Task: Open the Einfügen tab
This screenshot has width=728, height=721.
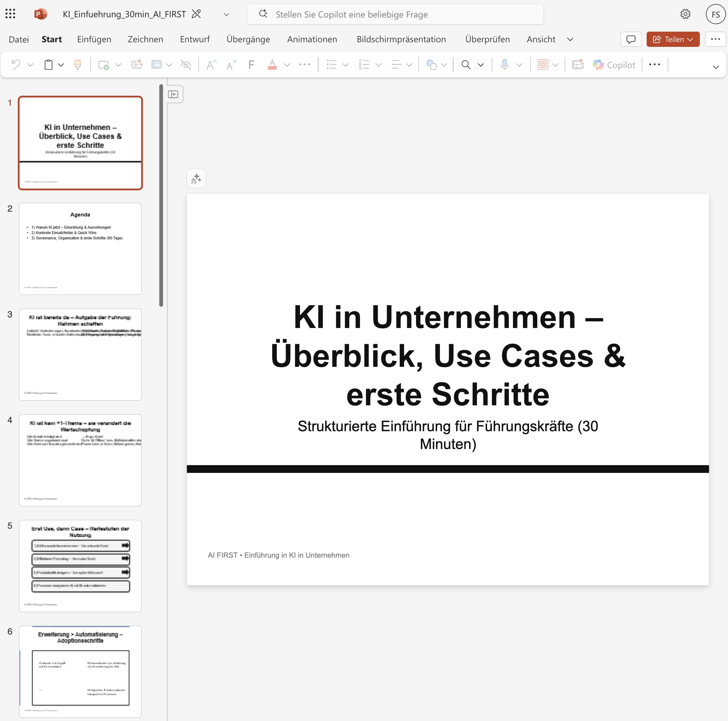Action: click(x=94, y=39)
